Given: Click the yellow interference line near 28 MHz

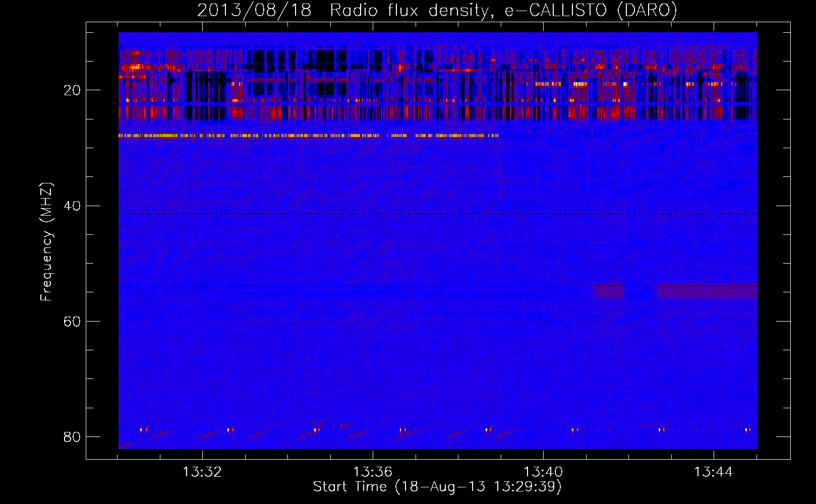Looking at the screenshot, I should [x=309, y=136].
